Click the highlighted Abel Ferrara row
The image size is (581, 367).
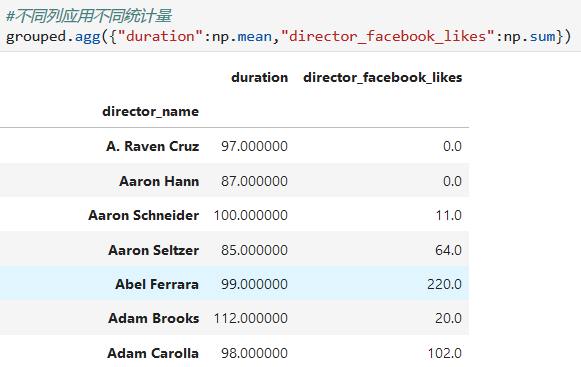(x=234, y=283)
